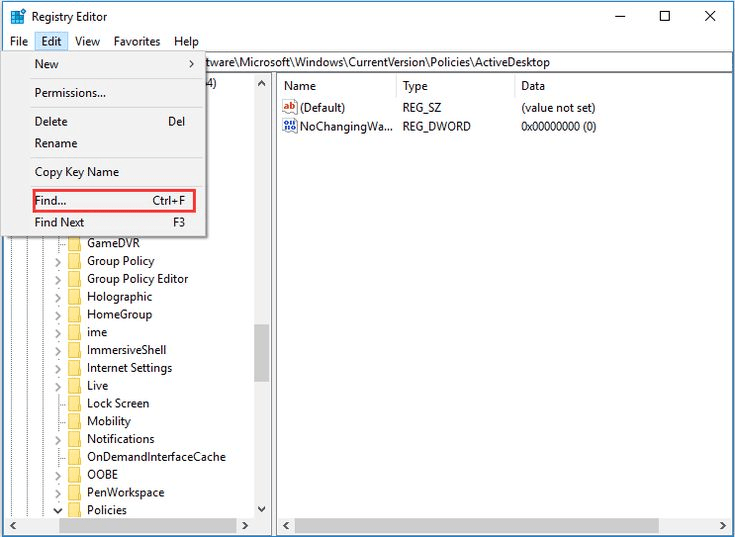
Task: Open the Favorites menu
Action: pyautogui.click(x=137, y=41)
